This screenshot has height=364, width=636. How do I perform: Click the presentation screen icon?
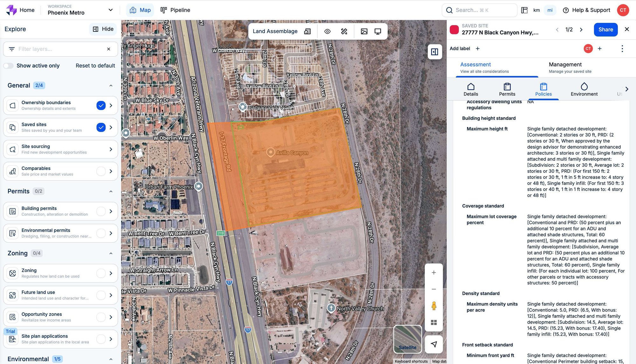[x=377, y=31]
